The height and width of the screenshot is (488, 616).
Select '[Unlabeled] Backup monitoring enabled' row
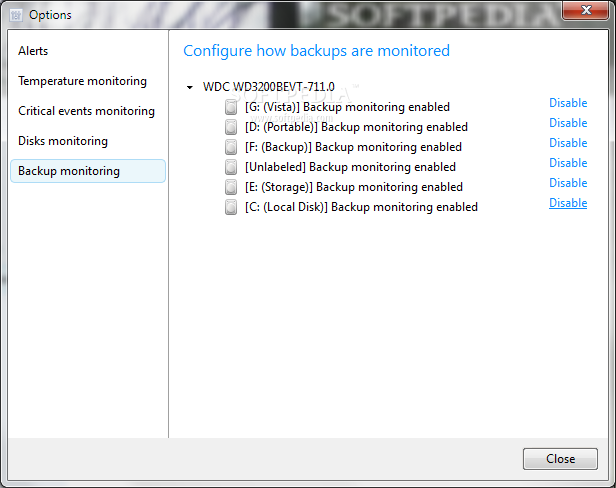click(x=350, y=167)
